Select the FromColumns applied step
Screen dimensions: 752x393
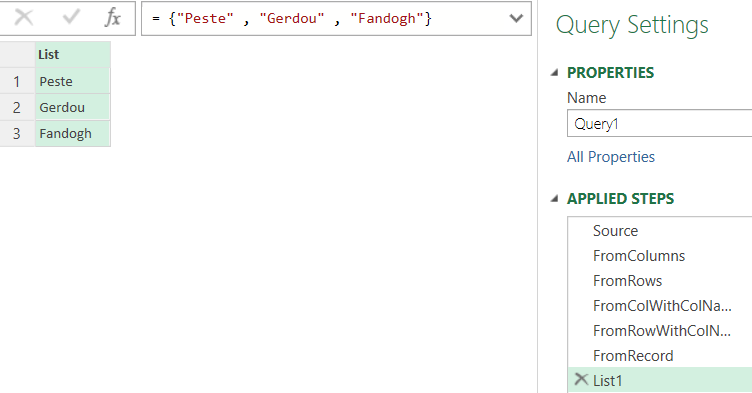click(x=660, y=256)
